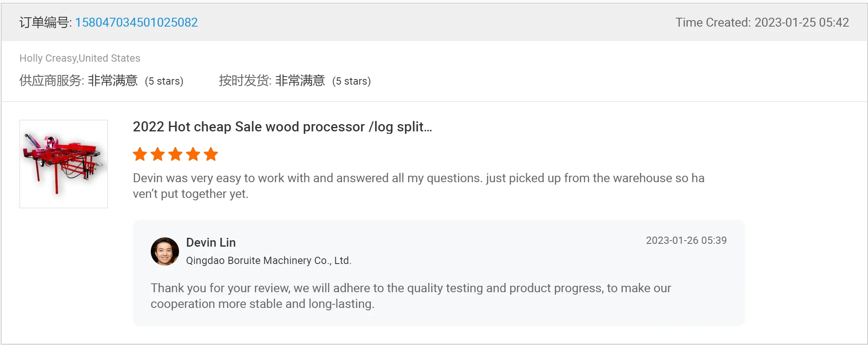Click the fifth orange rating star
The width and height of the screenshot is (868, 345).
coord(211,154)
